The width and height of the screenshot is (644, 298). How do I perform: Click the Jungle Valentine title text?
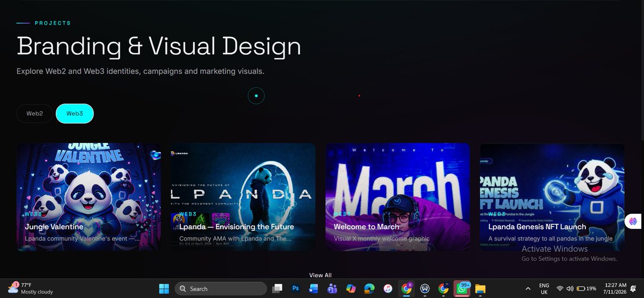click(54, 227)
